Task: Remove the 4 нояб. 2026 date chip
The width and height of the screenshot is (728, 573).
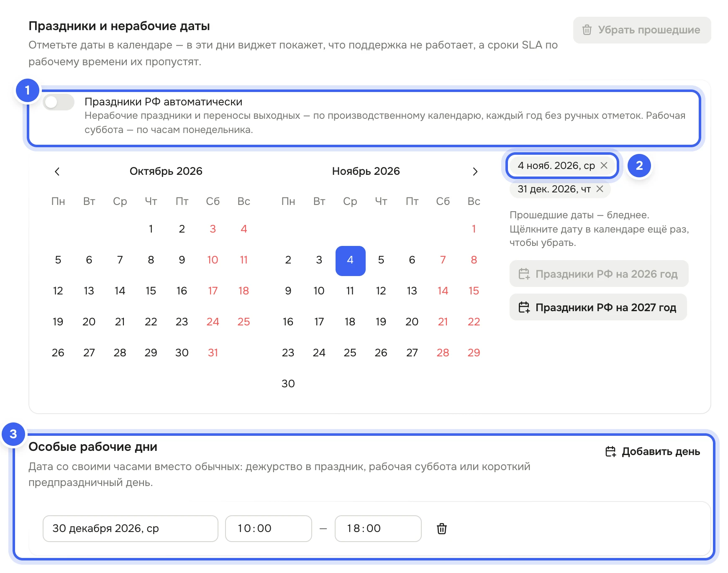Action: tap(604, 166)
